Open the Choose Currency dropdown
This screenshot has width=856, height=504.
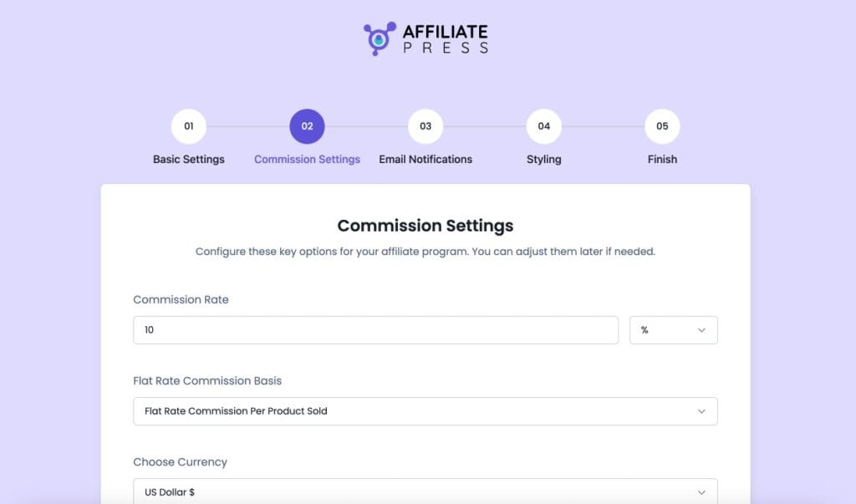pyautogui.click(x=425, y=492)
